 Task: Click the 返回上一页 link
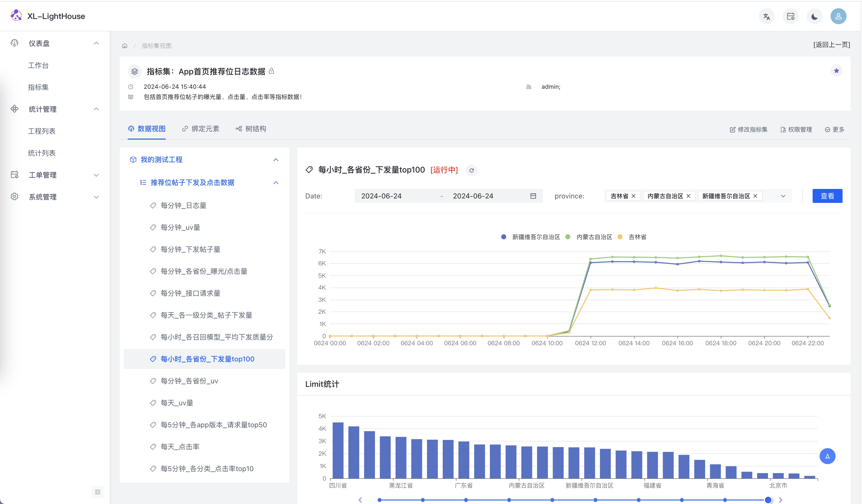click(x=831, y=45)
